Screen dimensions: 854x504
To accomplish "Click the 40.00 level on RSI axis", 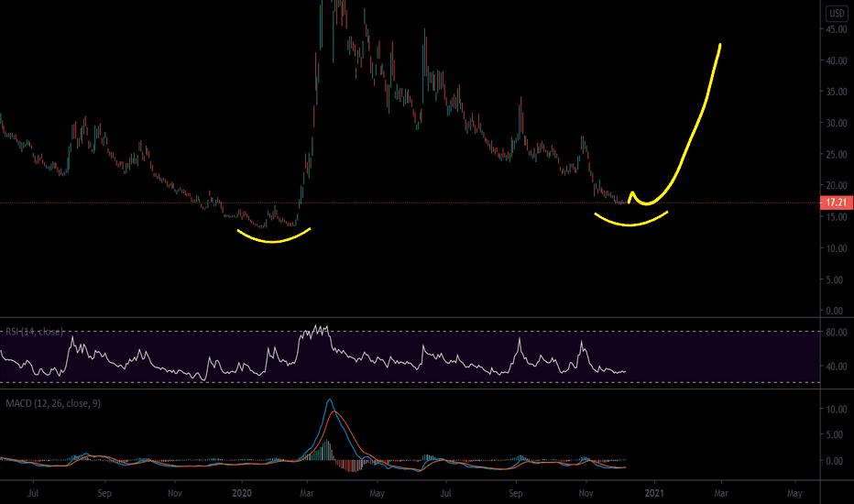I will point(837,367).
